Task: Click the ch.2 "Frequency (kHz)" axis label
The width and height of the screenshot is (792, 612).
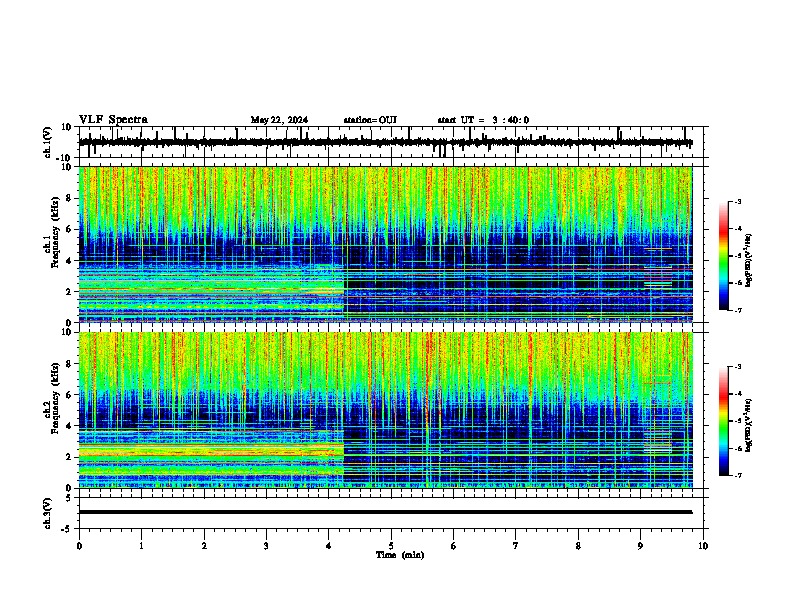Action: click(55, 398)
